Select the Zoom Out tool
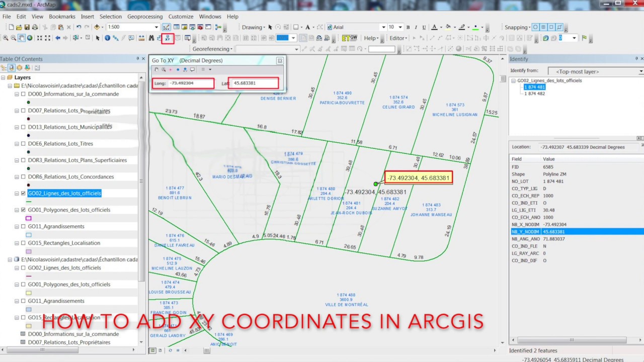The image size is (644, 362). [14, 38]
